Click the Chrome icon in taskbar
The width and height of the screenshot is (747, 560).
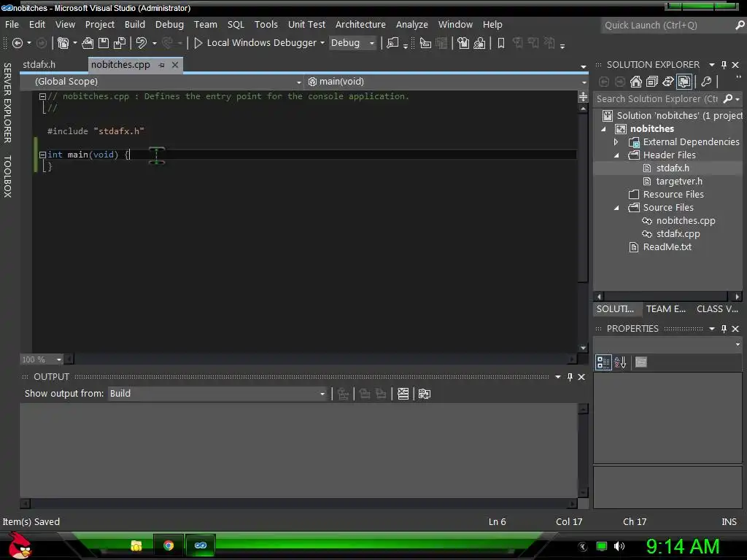pyautogui.click(x=169, y=545)
